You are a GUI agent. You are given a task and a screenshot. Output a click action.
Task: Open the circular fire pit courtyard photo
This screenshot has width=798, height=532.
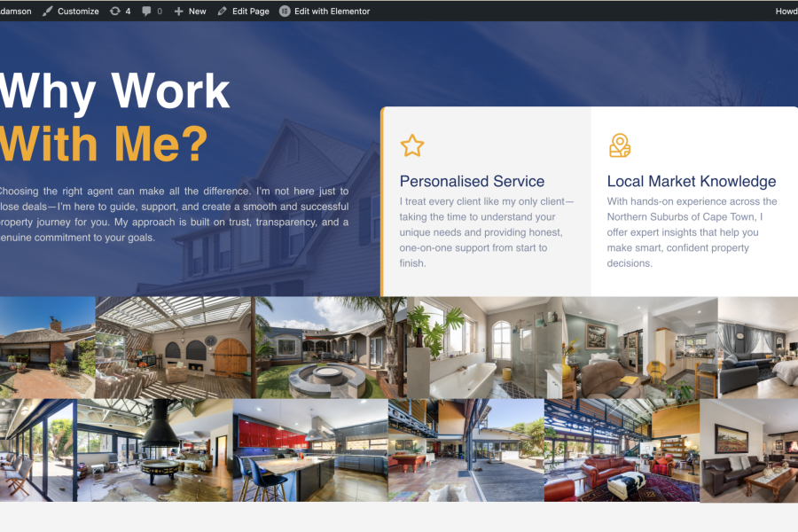330,347
